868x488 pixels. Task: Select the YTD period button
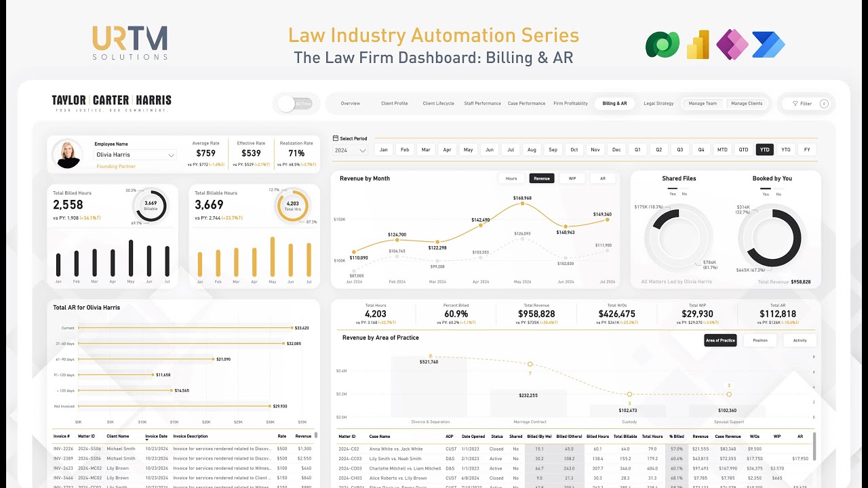(x=765, y=150)
